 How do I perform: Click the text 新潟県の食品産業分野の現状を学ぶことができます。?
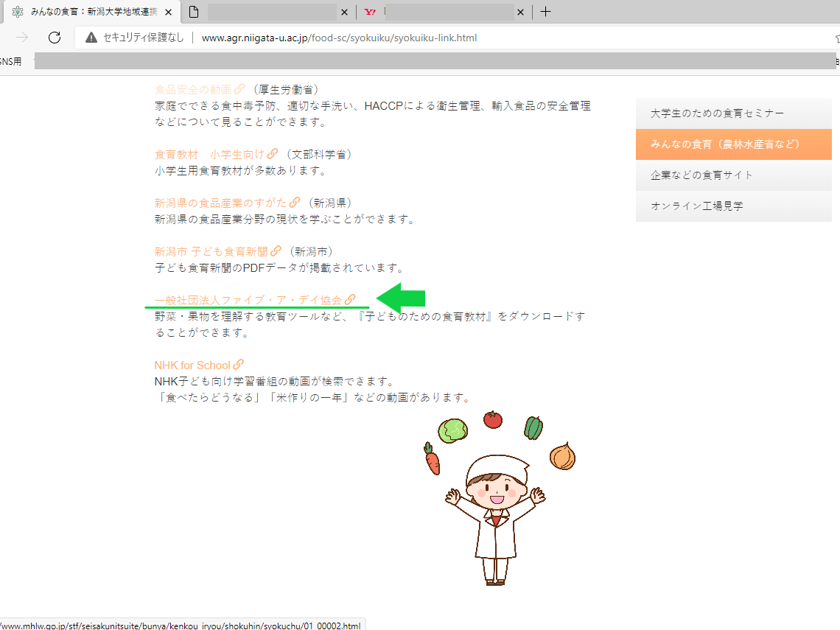(x=284, y=220)
